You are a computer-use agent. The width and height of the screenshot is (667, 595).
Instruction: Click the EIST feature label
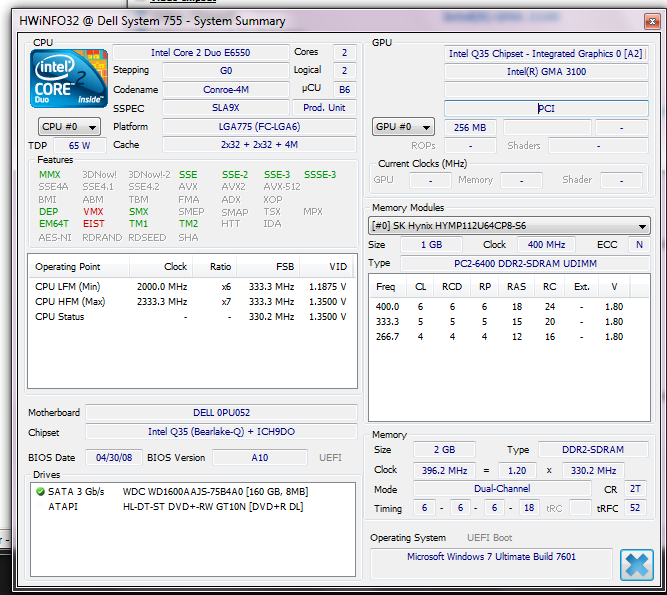click(94, 224)
